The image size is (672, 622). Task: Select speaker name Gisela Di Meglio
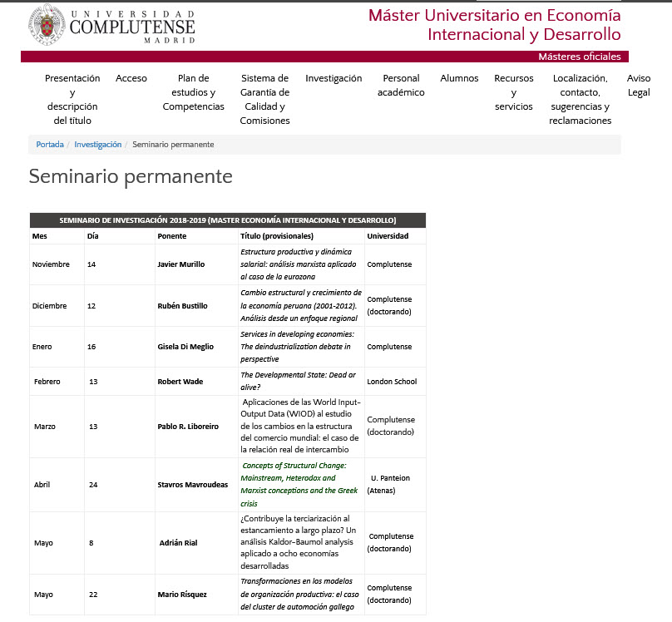tap(185, 347)
